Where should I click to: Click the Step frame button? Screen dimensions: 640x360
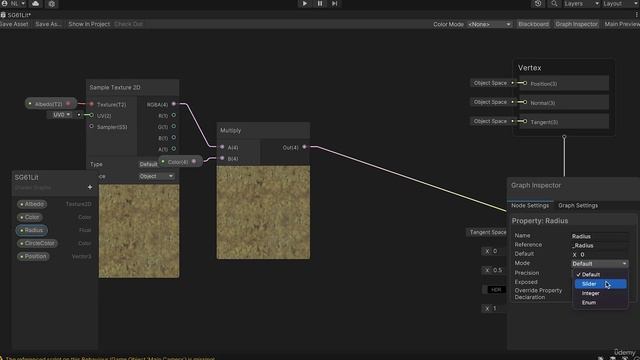point(335,4)
